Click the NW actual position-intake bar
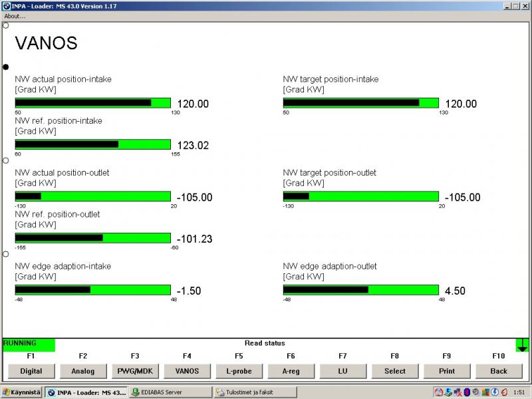Screen dimensions: 532x399 [x=92, y=103]
